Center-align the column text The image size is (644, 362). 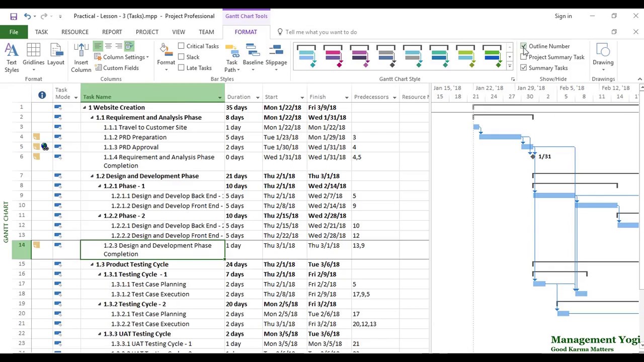[108, 46]
